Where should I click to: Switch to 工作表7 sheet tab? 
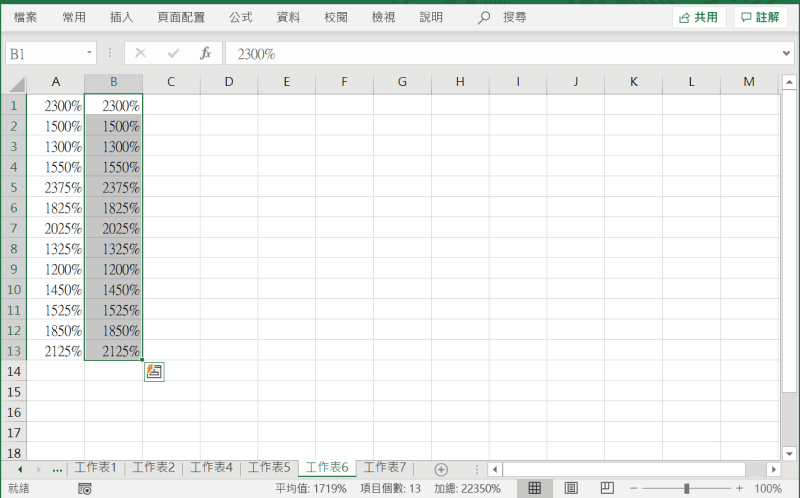384,468
